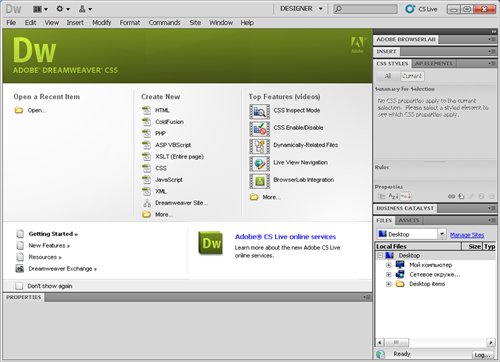Open the DESIGNER workspace dropdown
Image resolution: width=500 pixels, height=362 pixels.
coord(301,9)
